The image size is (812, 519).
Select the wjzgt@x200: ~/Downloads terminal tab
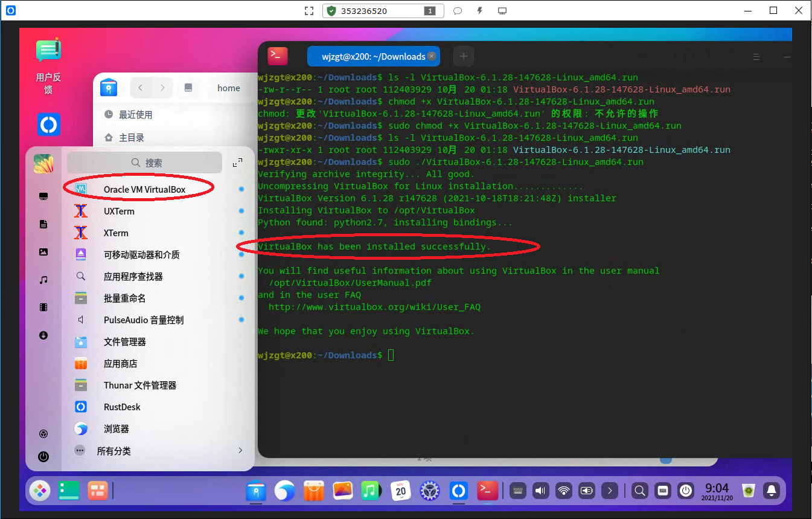[x=373, y=56]
